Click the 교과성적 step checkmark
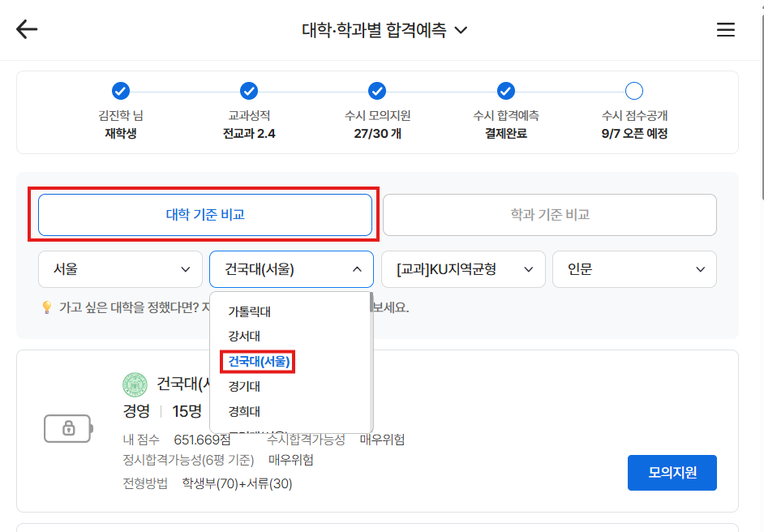The width and height of the screenshot is (764, 532). [x=249, y=91]
